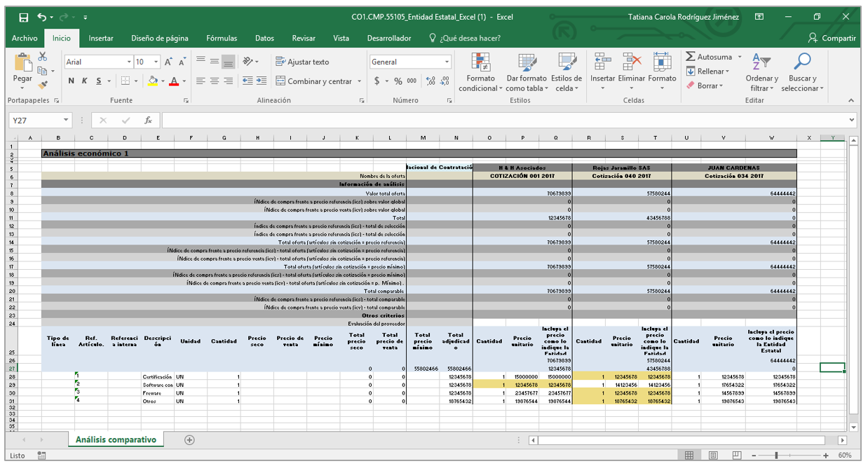Increase decimal places
The height and width of the screenshot is (466, 868).
point(430,81)
